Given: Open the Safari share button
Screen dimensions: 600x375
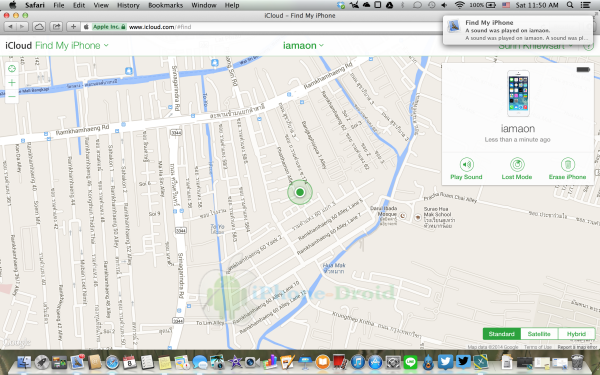Looking at the screenshot, I should tap(56, 27).
